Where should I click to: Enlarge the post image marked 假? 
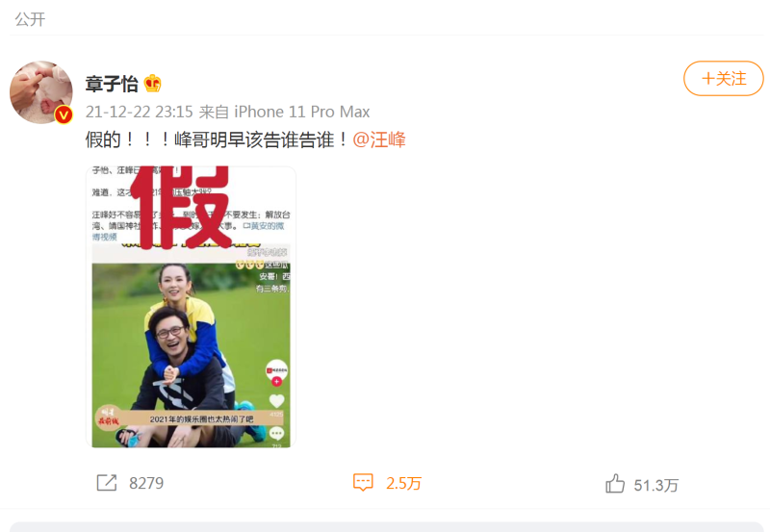[x=191, y=307]
